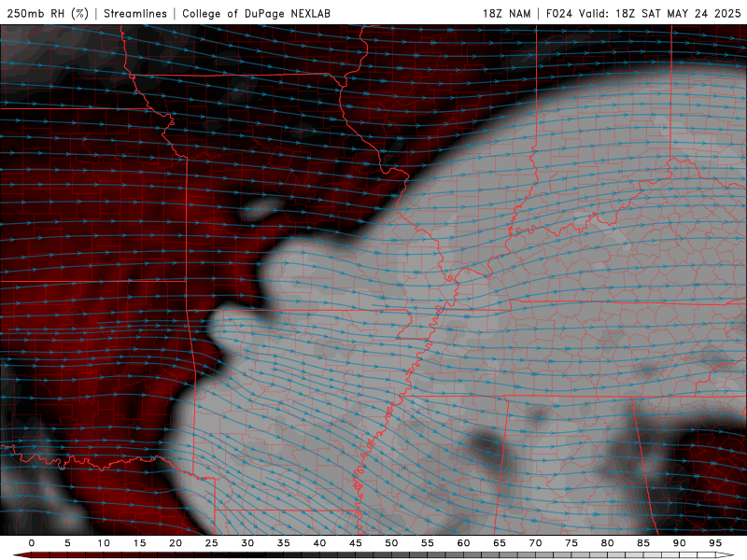Click the "College of DuPage NEXLAB" text
The image size is (747, 560).
point(256,13)
